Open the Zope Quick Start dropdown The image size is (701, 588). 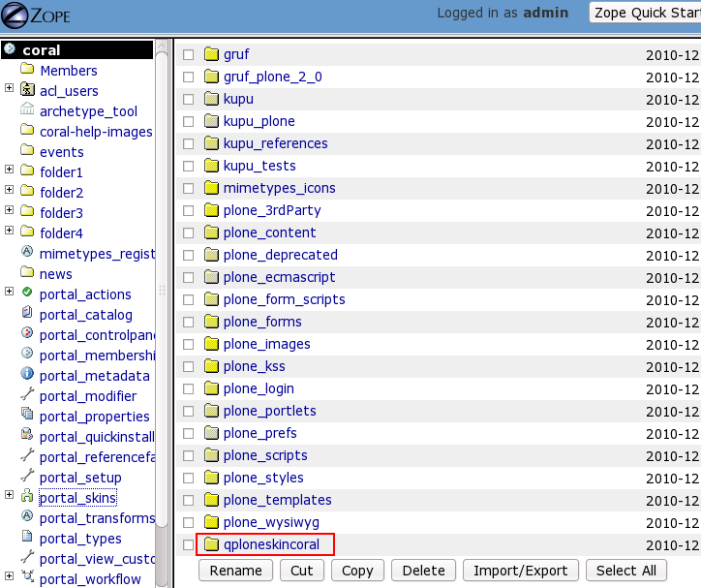(x=645, y=13)
